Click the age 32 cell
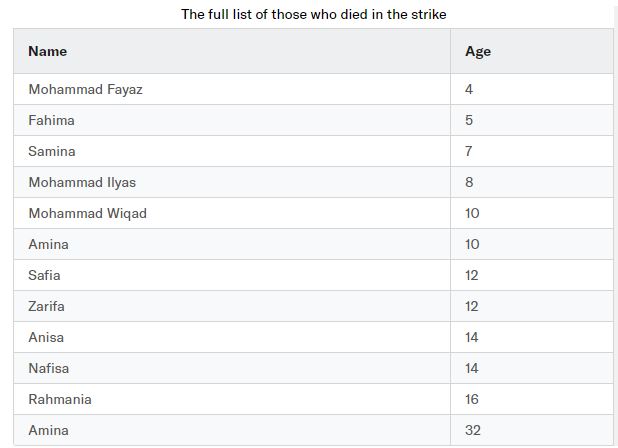 point(532,430)
